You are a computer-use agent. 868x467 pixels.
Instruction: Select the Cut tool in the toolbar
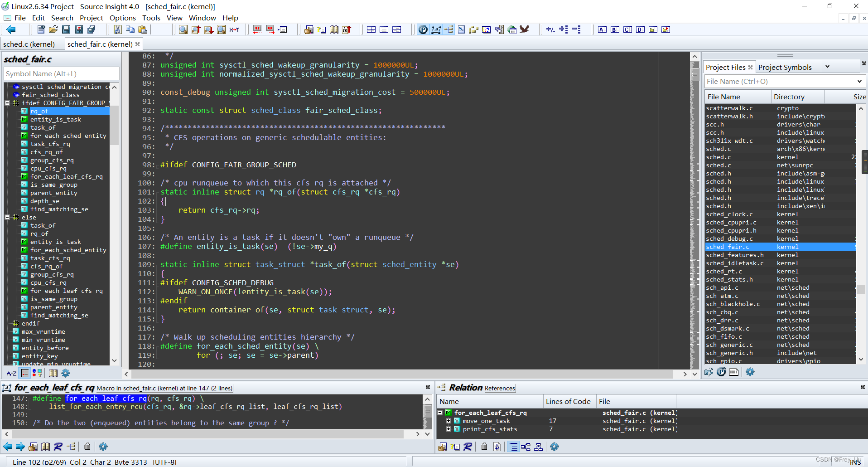117,29
